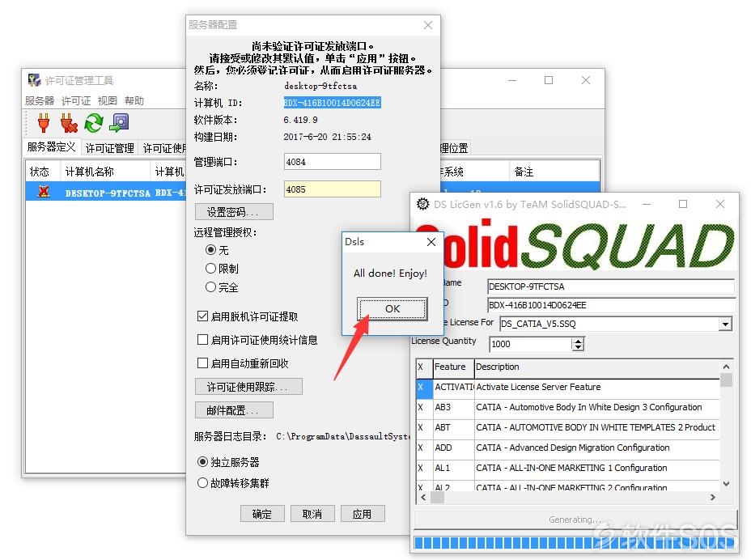Click the 设置密码... button
Viewport: 751px width, 560px height.
234,212
